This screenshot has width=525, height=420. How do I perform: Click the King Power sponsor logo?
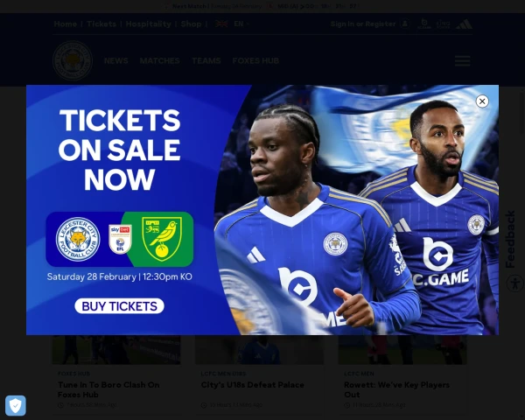[x=443, y=24]
